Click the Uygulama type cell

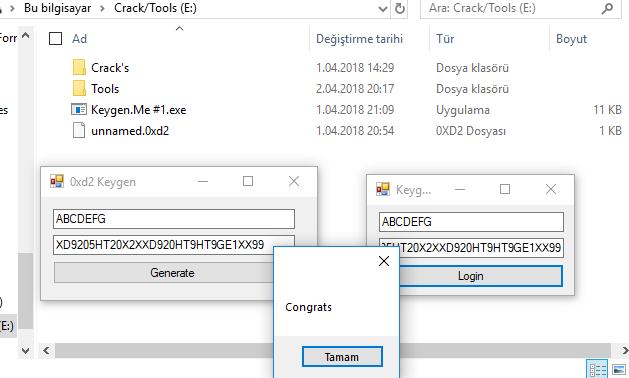point(463,110)
